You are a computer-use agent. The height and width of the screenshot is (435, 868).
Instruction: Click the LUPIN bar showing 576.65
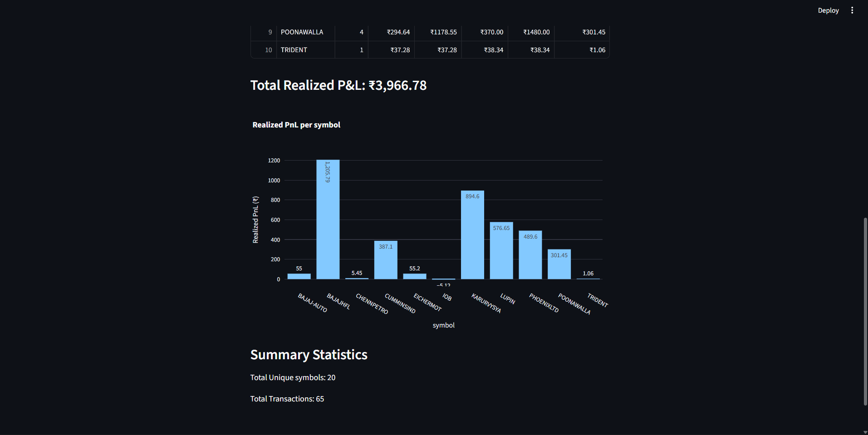[x=501, y=252]
